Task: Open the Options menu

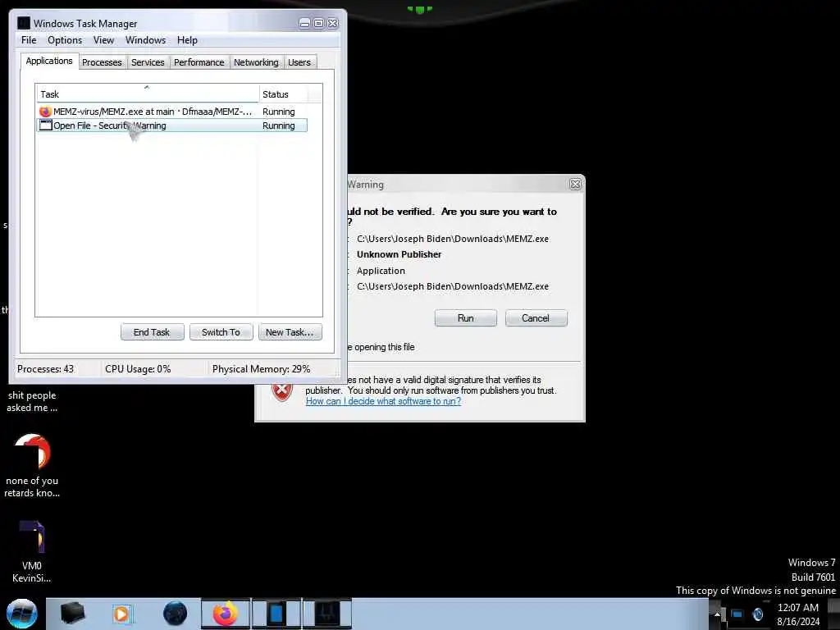Action: click(x=65, y=40)
